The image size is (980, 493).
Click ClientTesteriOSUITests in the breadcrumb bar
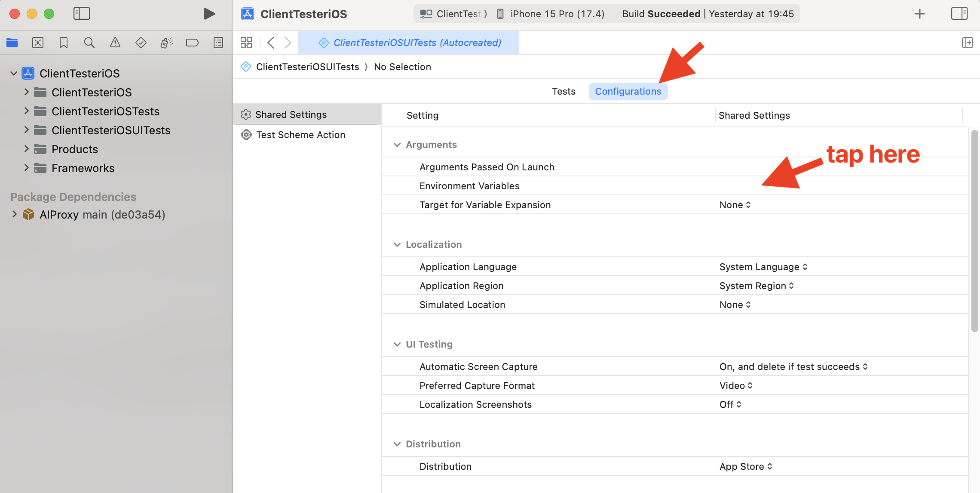[x=307, y=67]
